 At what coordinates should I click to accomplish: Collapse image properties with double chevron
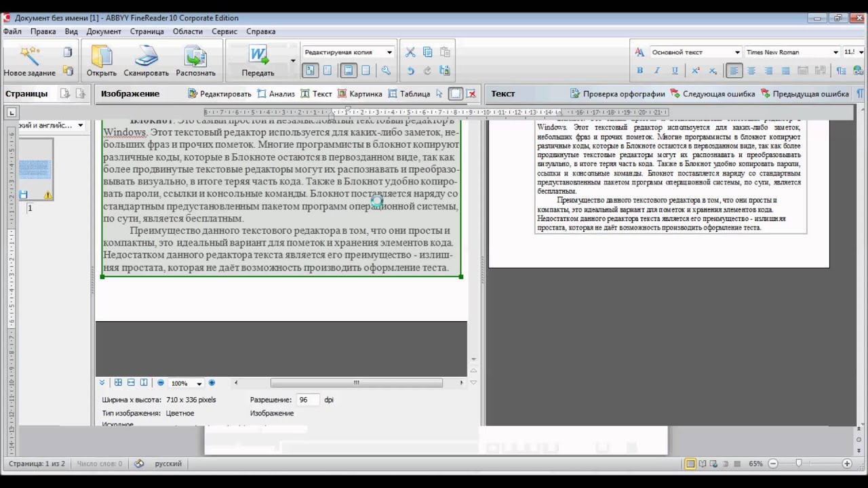(x=102, y=383)
